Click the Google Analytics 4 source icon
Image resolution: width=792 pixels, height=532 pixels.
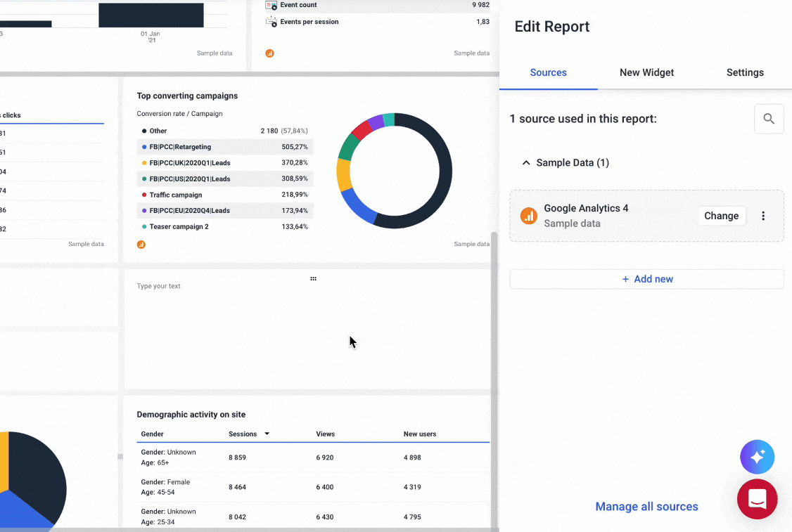tap(528, 216)
